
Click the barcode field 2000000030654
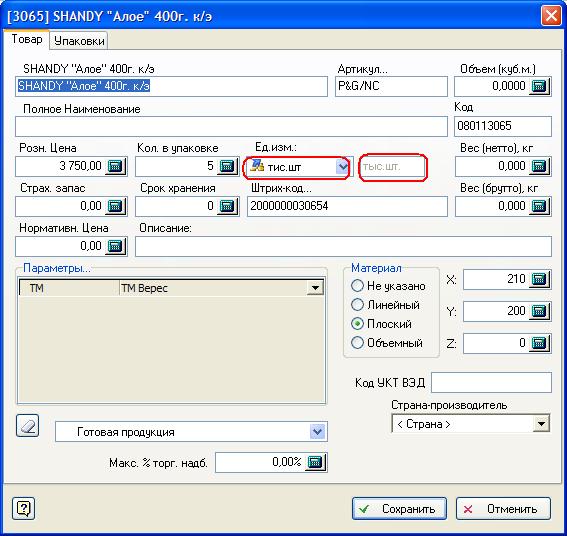click(348, 206)
